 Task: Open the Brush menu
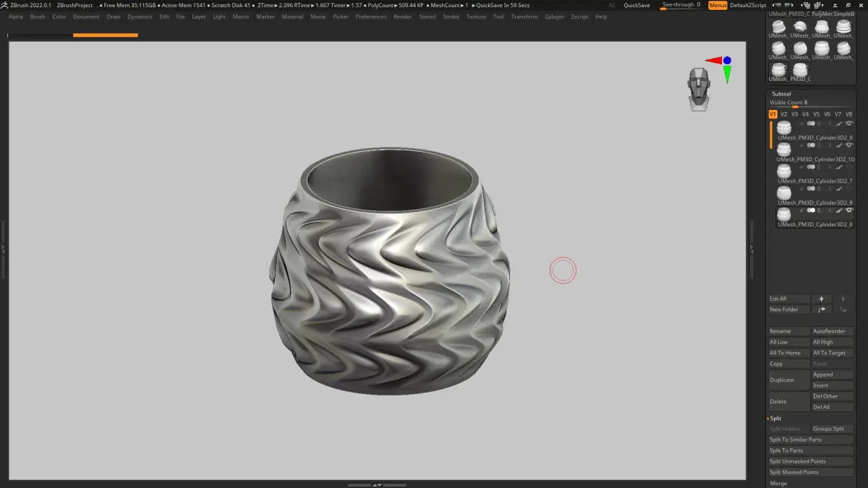click(38, 17)
